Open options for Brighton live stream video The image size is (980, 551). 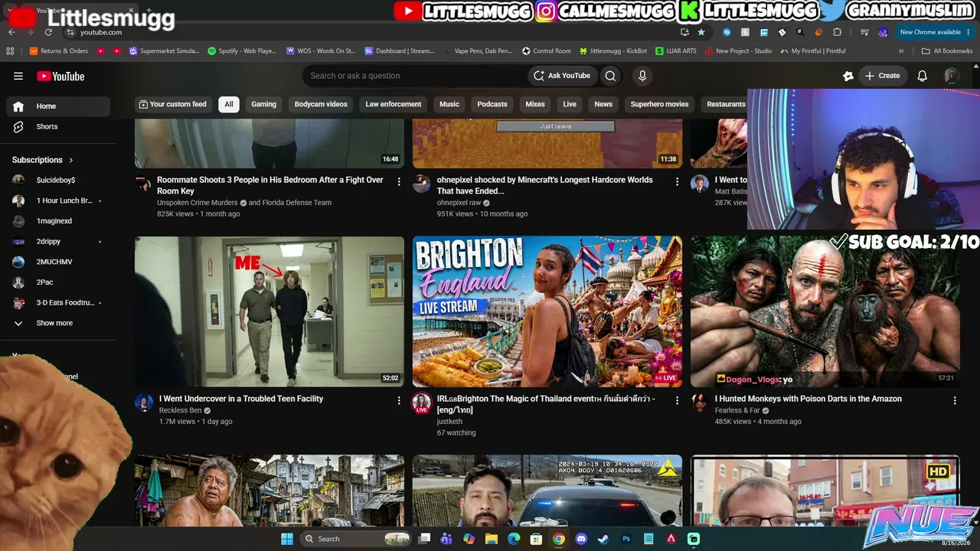tap(677, 400)
